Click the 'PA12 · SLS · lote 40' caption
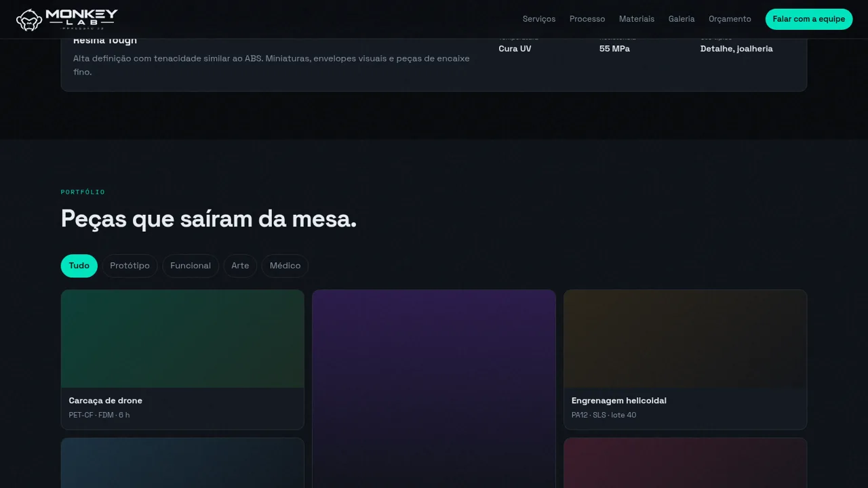Image resolution: width=868 pixels, height=488 pixels. click(x=604, y=415)
